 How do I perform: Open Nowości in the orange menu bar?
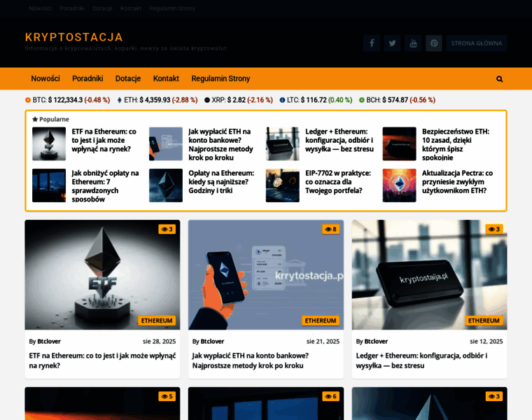(45, 78)
